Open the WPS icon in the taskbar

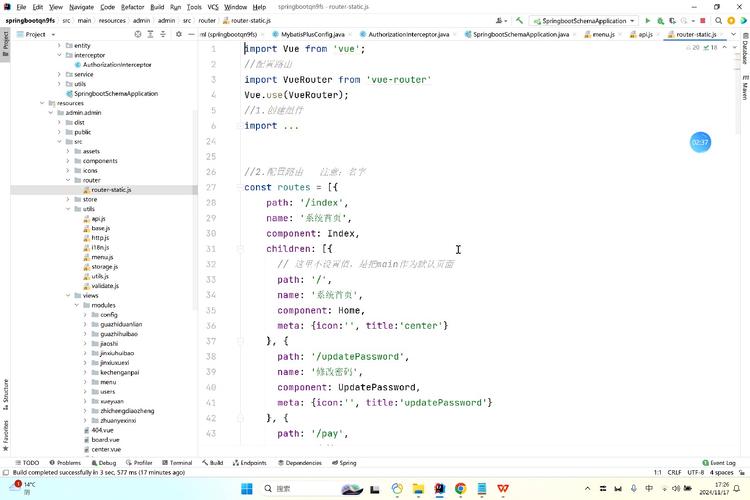[x=503, y=488]
